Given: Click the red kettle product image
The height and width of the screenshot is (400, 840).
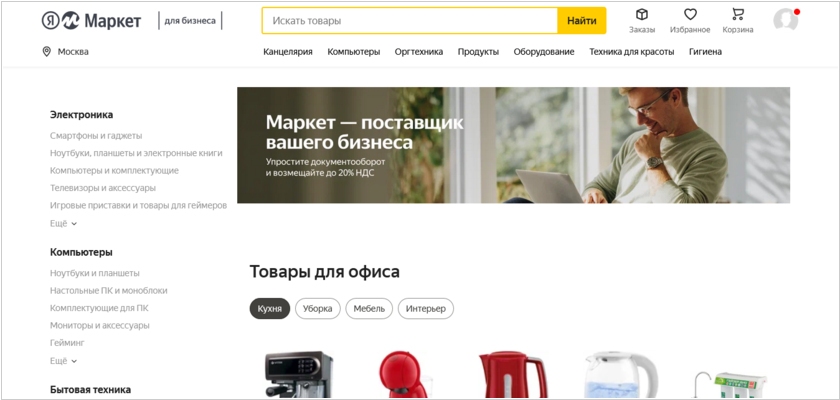Looking at the screenshot, I should click(x=512, y=374).
